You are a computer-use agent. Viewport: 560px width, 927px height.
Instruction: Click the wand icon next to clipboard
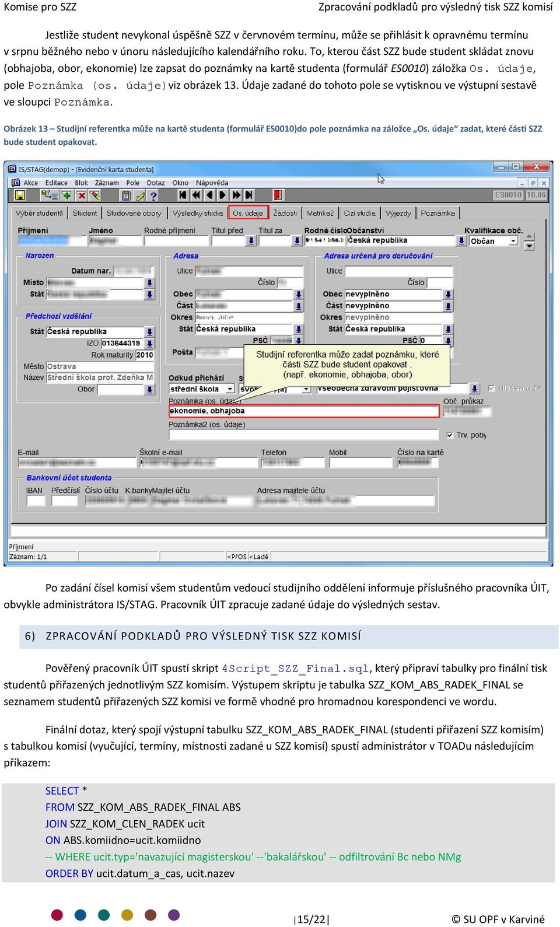tap(139, 195)
